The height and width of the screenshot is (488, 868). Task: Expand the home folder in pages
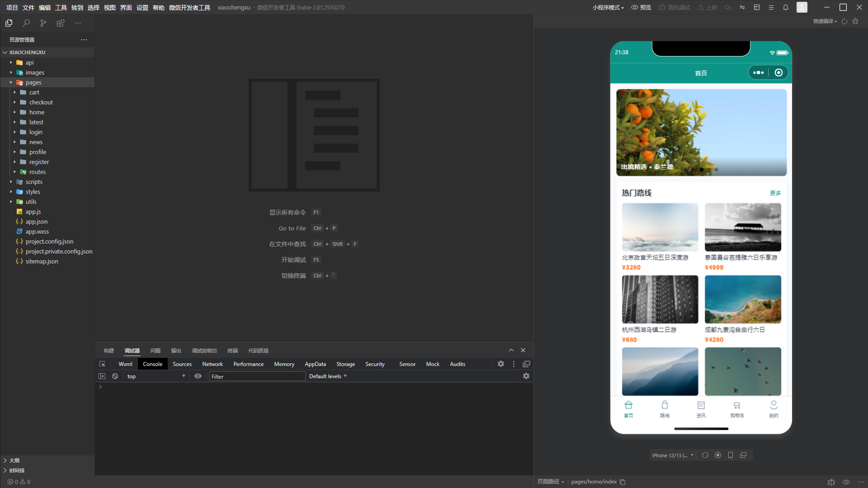click(x=37, y=112)
